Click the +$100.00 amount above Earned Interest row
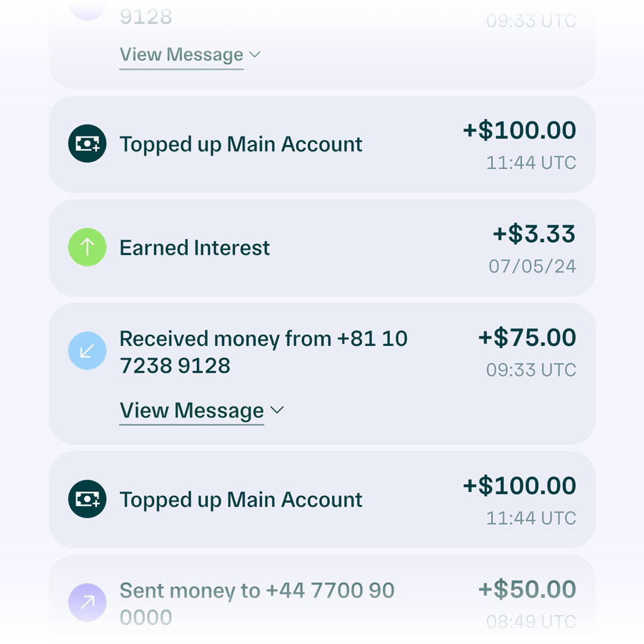644x644 pixels. (519, 131)
